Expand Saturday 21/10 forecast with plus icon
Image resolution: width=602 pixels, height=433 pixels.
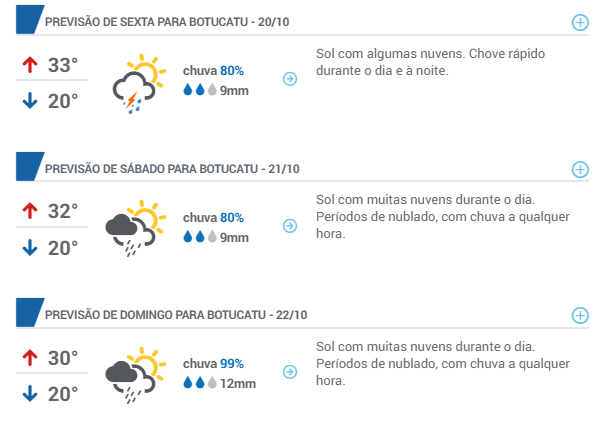click(x=580, y=169)
